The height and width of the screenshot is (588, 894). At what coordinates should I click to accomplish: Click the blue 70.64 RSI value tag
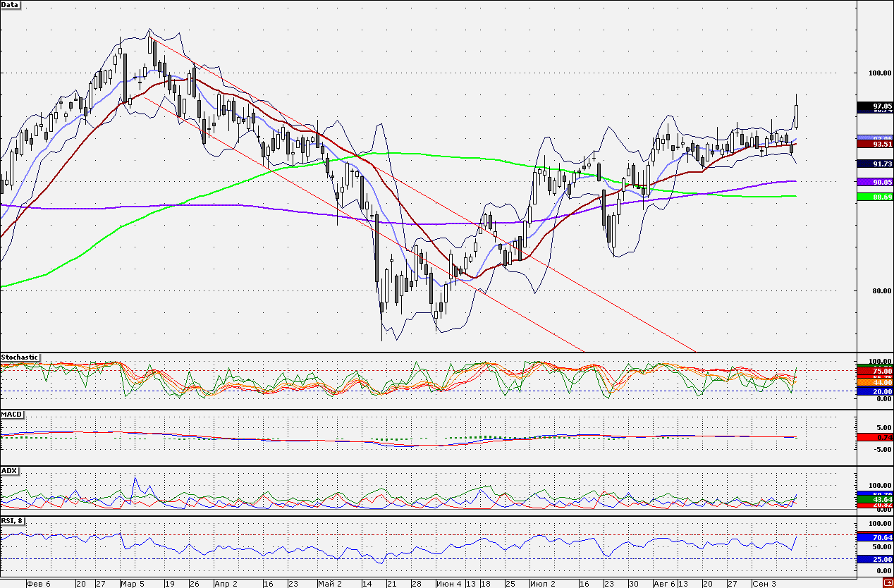coord(875,537)
